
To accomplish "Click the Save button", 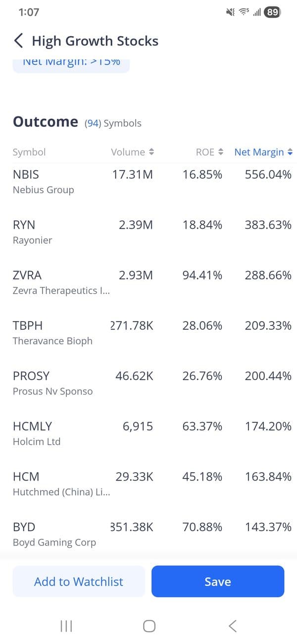I will (218, 582).
